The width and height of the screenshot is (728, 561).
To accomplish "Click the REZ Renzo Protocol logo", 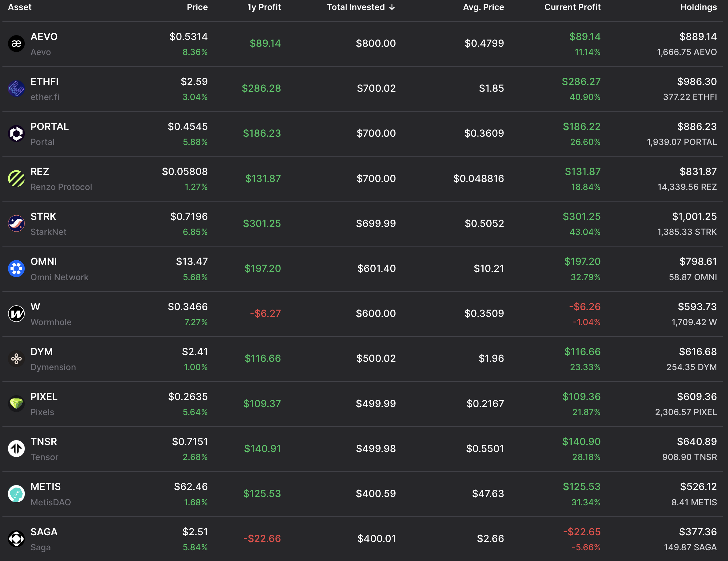I will [x=16, y=179].
